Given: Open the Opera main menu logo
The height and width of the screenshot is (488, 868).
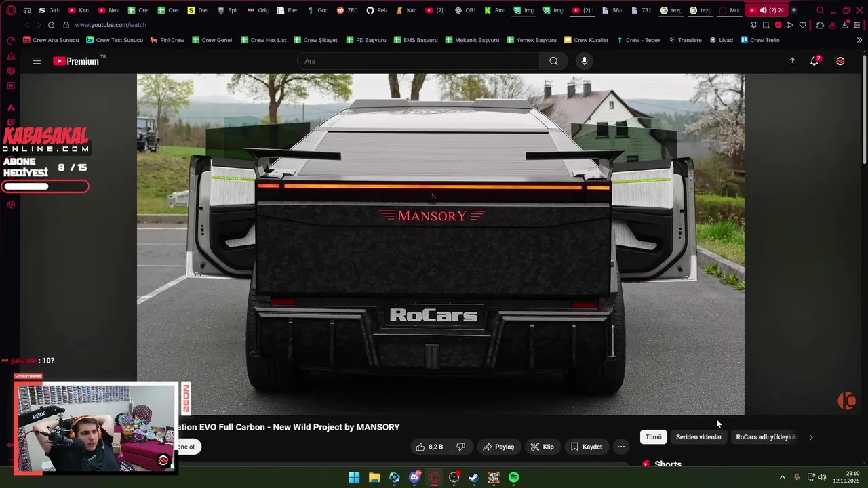Looking at the screenshot, I should tap(11, 10).
